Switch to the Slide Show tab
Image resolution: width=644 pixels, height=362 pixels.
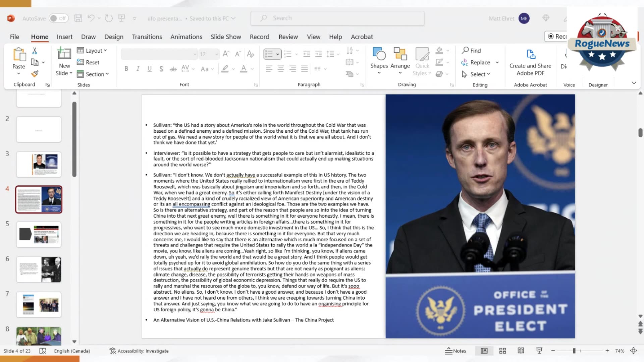(x=225, y=37)
